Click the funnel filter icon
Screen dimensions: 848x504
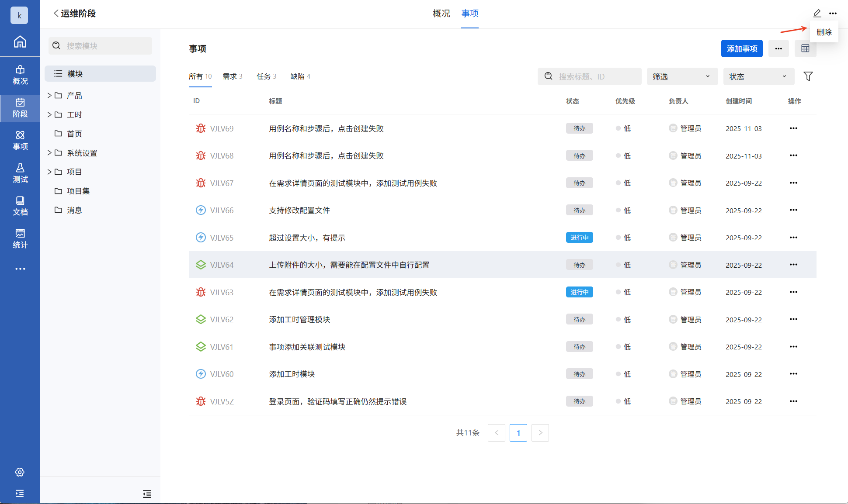[808, 76]
